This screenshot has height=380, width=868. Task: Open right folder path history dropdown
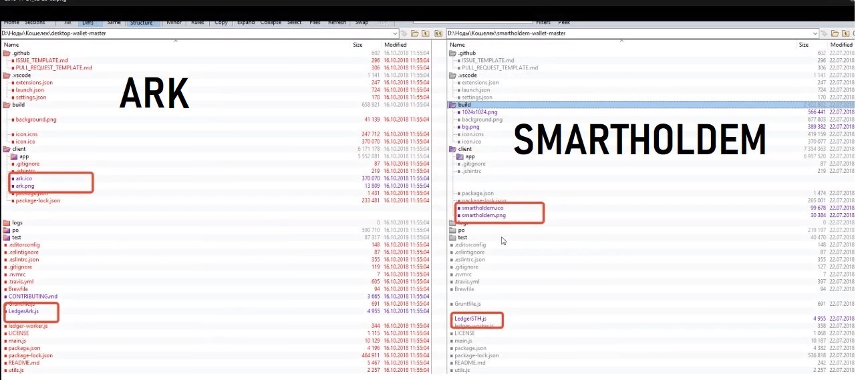pyautogui.click(x=815, y=33)
